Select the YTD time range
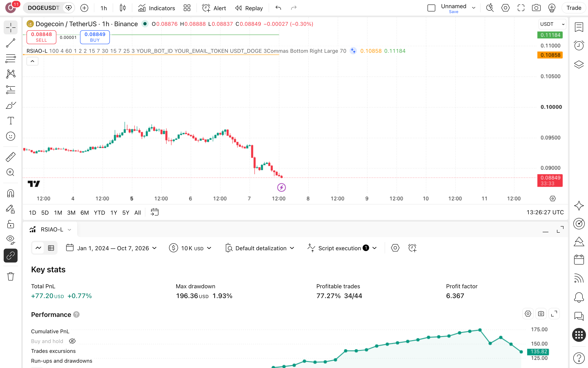588x368 pixels. 99,213
